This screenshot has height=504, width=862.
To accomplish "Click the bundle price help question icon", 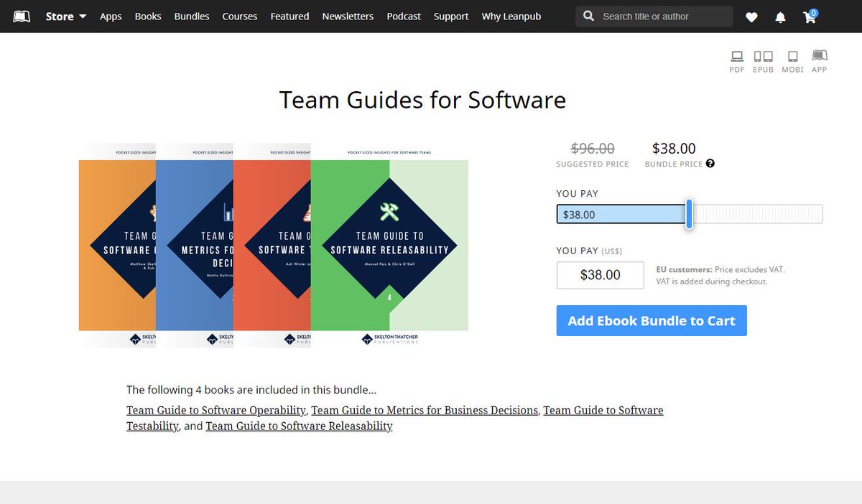I will click(x=710, y=164).
